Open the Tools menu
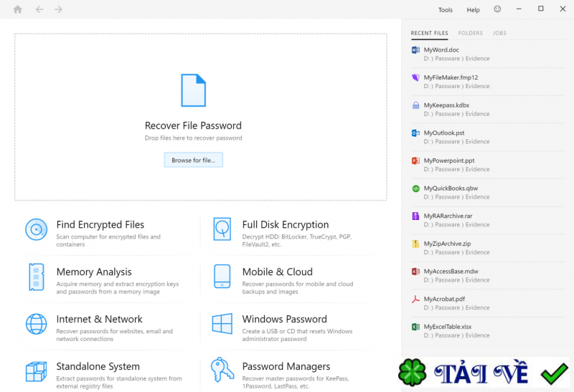Screen dimensions: 574x392 pos(446,10)
